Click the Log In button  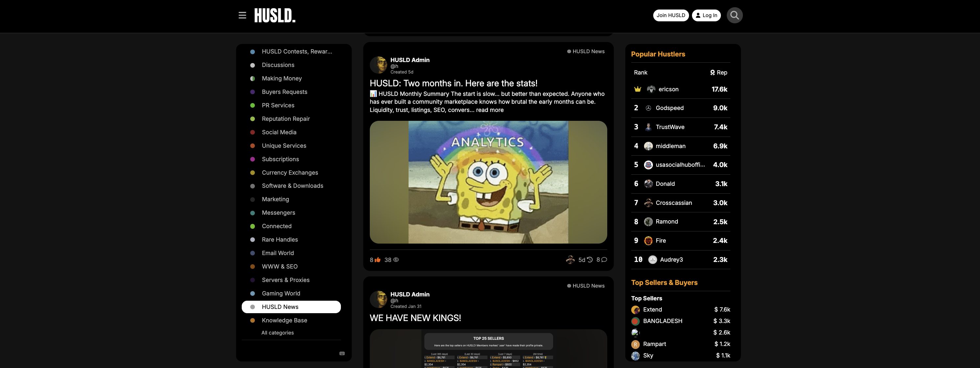pos(706,15)
